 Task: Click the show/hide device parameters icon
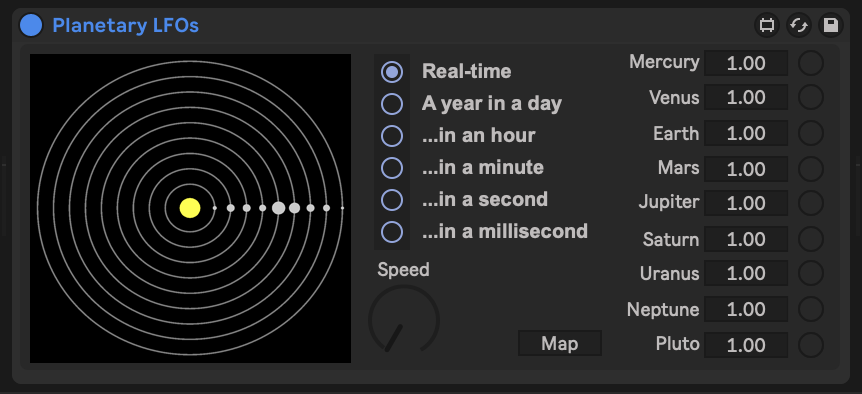tap(766, 25)
